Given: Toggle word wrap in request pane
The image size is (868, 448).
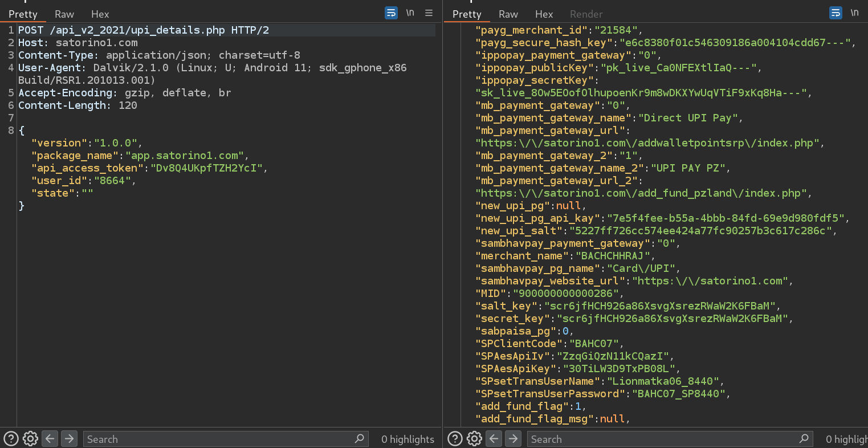Looking at the screenshot, I should pos(391,13).
